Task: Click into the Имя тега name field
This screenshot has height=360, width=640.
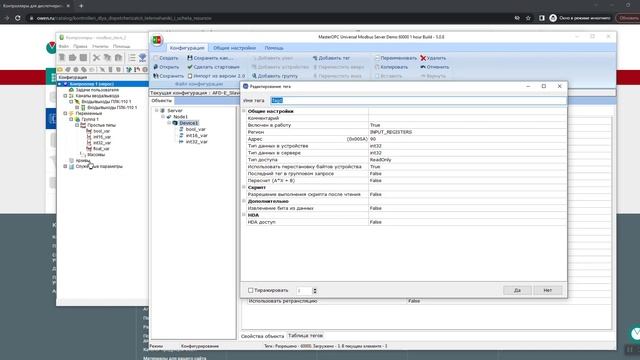Action: 418,100
